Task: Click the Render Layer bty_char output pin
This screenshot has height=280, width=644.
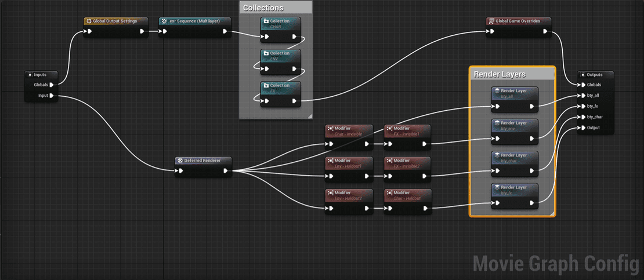Action: point(531,171)
